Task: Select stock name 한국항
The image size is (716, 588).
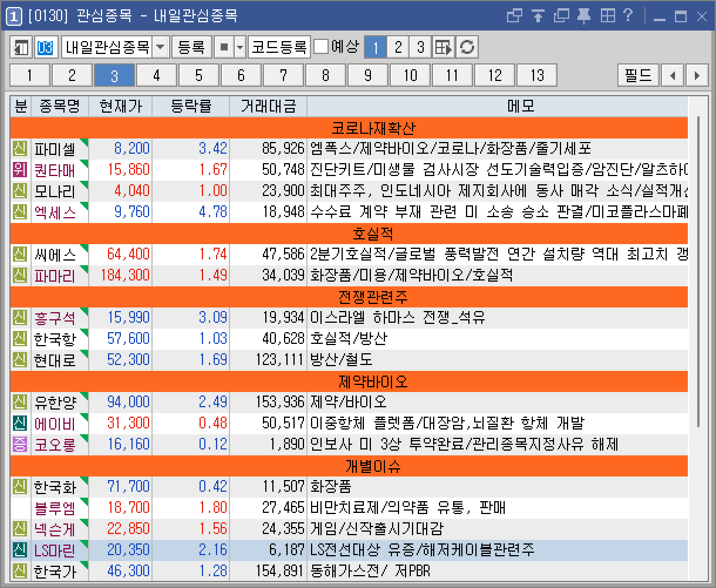Action: click(x=55, y=339)
